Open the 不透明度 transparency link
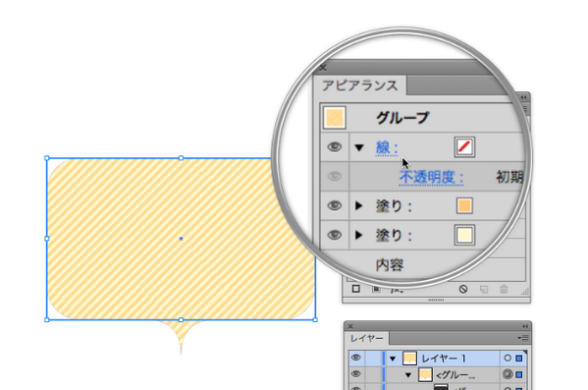The width and height of the screenshot is (588, 390). click(x=432, y=177)
